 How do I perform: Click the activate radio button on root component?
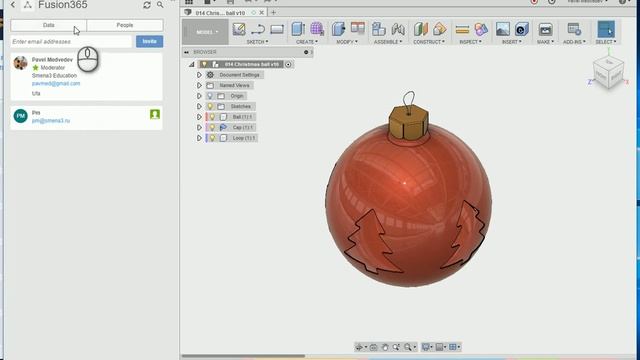(x=288, y=64)
